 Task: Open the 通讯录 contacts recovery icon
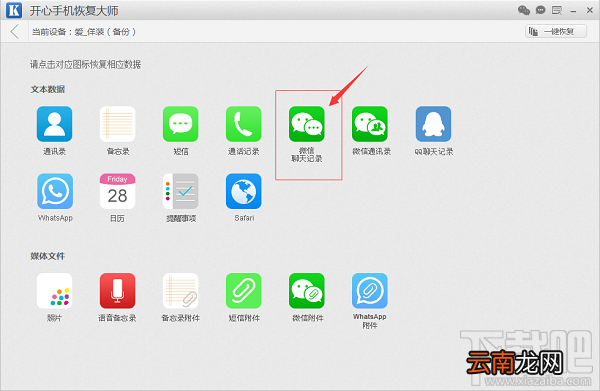(x=54, y=124)
